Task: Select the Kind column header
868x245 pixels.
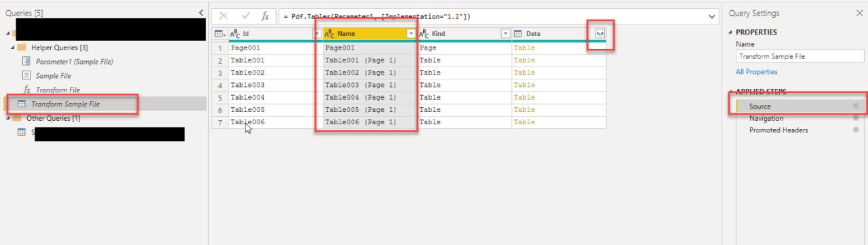Action: coord(464,33)
